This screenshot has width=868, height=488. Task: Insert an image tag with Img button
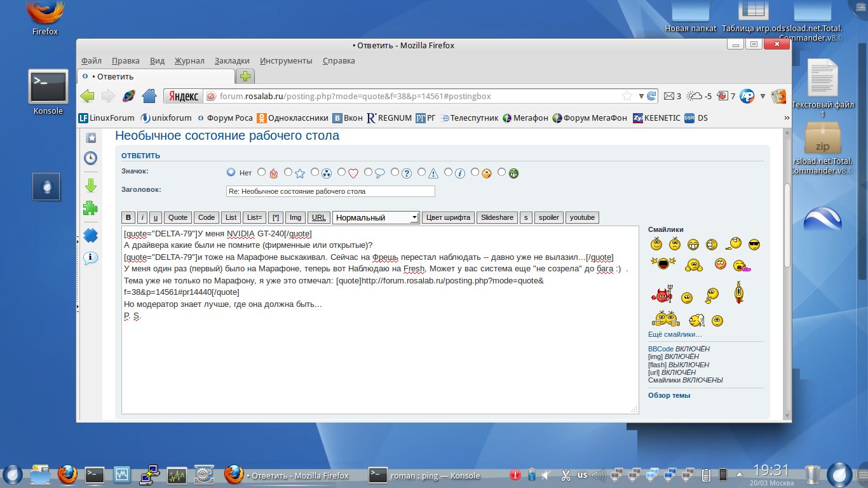click(x=295, y=217)
